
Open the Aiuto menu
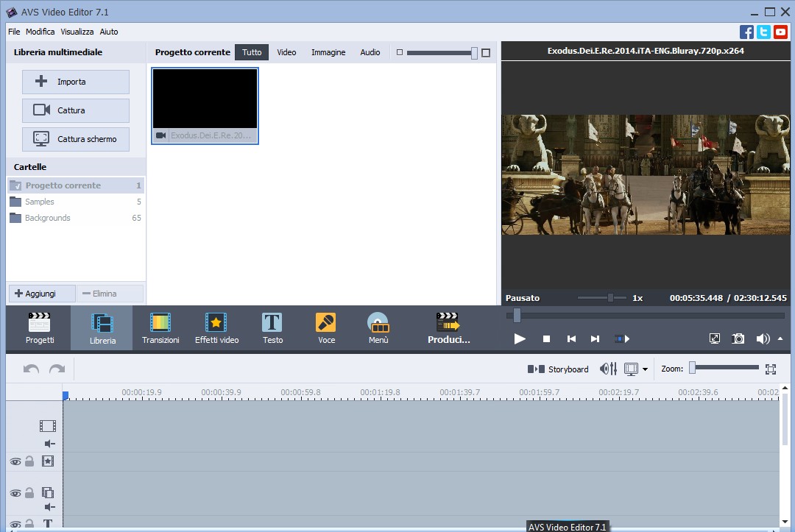(108, 32)
